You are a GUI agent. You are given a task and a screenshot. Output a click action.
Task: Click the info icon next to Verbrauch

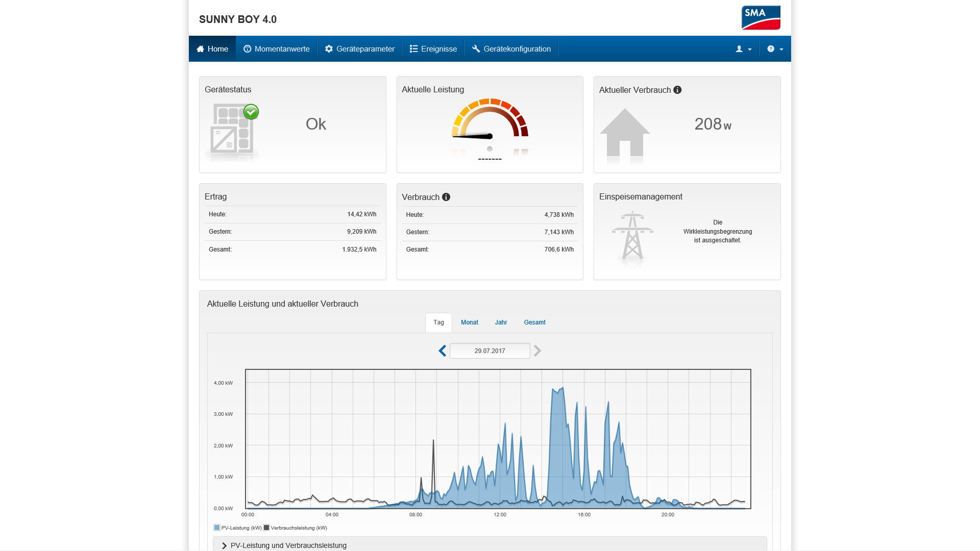[446, 197]
